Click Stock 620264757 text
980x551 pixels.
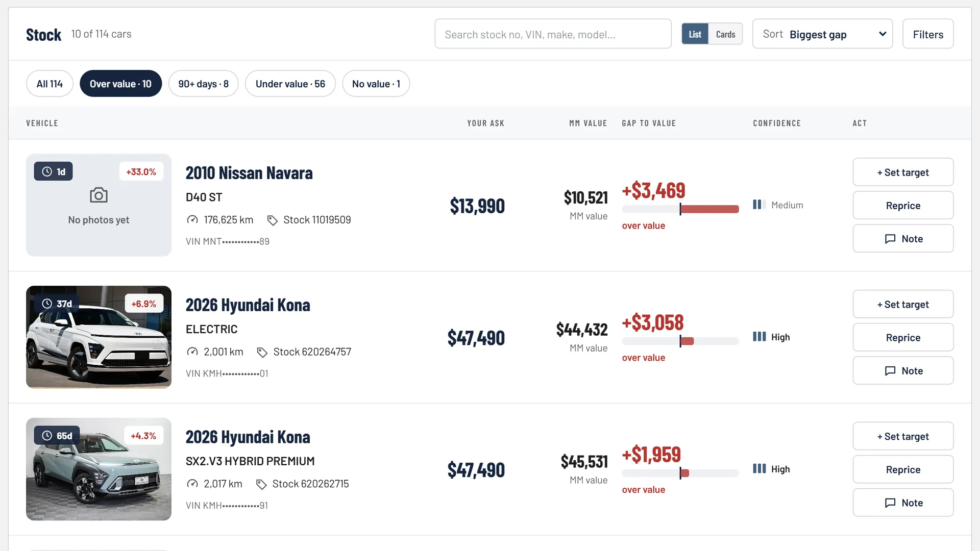(x=312, y=352)
